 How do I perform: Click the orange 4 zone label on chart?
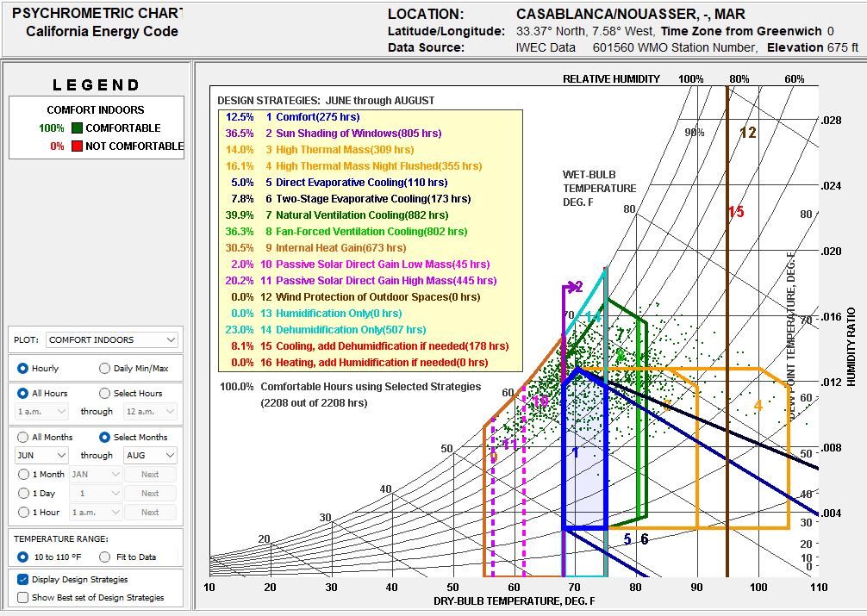(758, 405)
